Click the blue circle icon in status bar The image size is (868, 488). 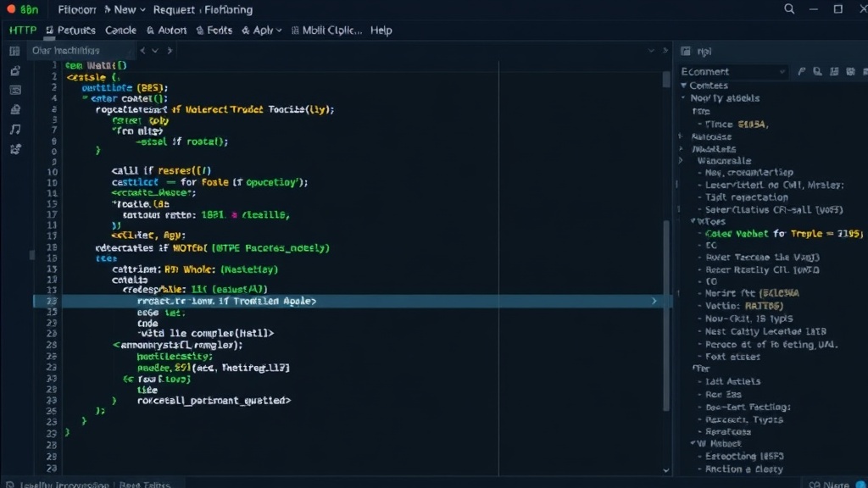tap(861, 485)
